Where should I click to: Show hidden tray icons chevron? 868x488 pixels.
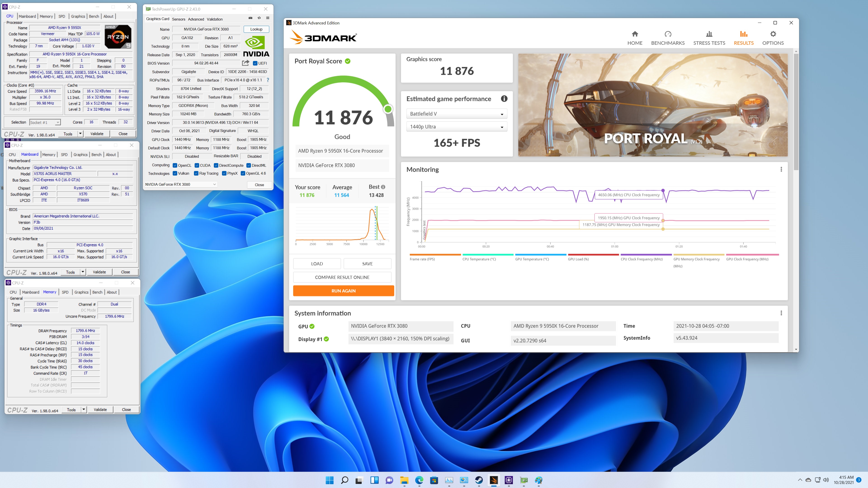[800, 480]
